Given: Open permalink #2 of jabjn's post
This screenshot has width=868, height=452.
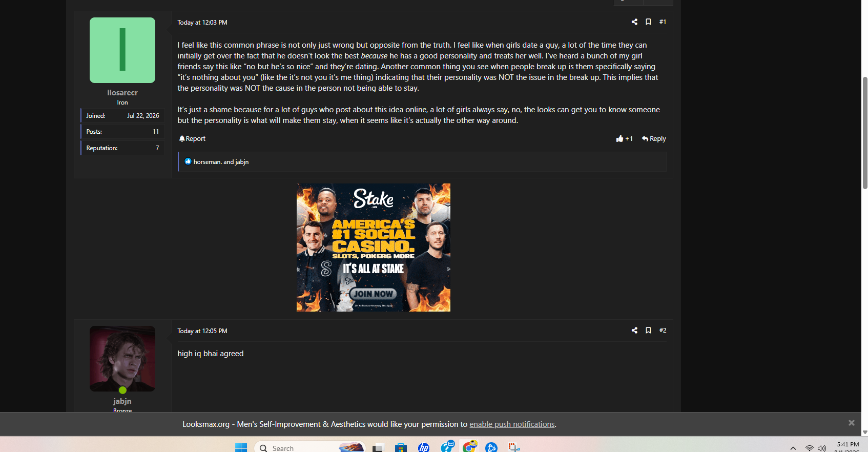Looking at the screenshot, I should point(663,331).
